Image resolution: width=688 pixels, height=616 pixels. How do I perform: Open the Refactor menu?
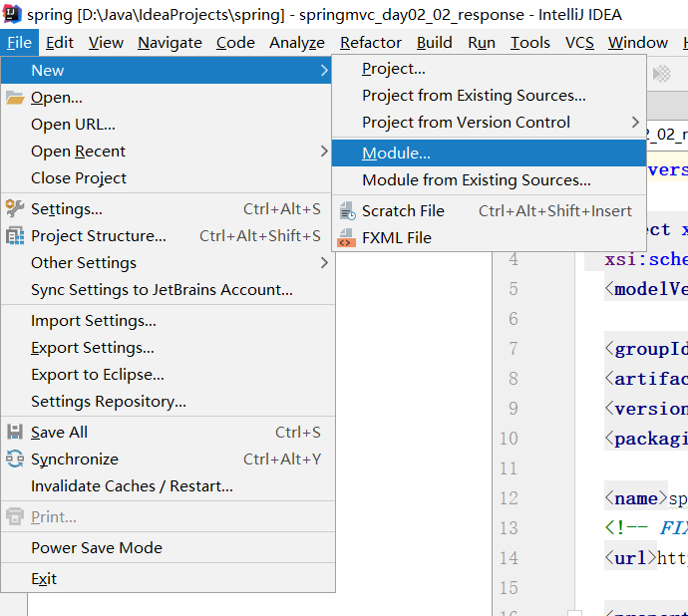pos(370,43)
